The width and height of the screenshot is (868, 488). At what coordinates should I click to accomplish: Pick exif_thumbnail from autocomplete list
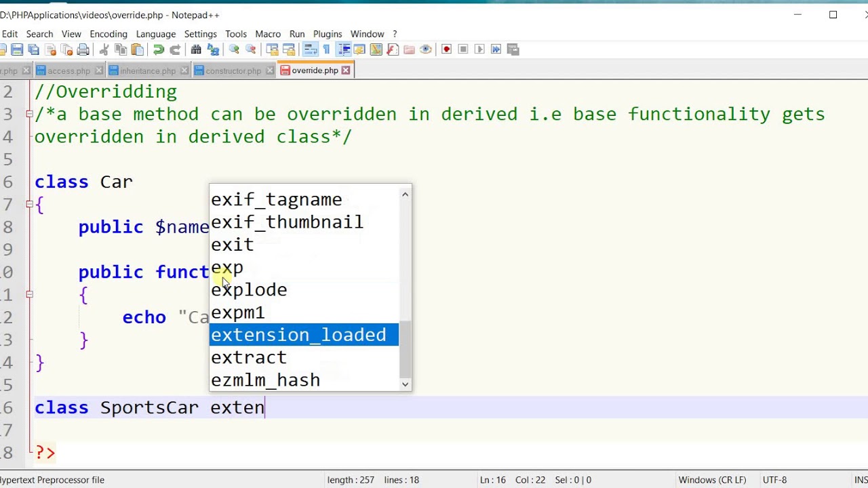[304, 222]
